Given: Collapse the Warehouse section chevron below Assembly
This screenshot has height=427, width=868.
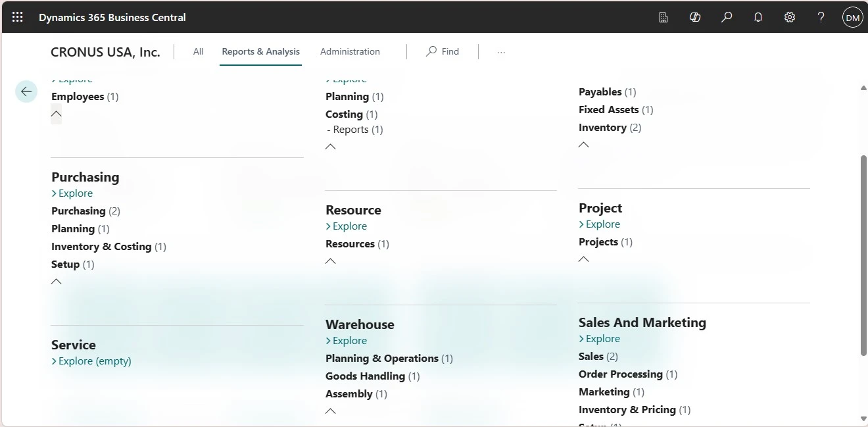Looking at the screenshot, I should [331, 411].
